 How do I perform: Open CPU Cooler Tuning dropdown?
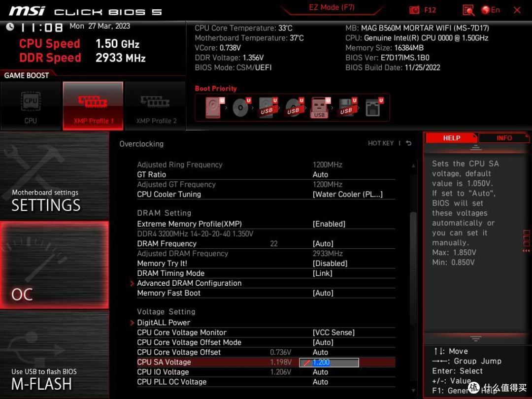(x=347, y=195)
